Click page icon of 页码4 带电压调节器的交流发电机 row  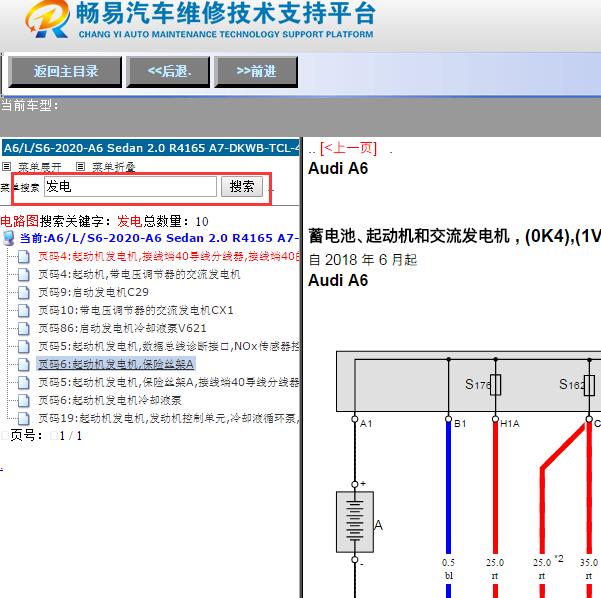pos(24,274)
